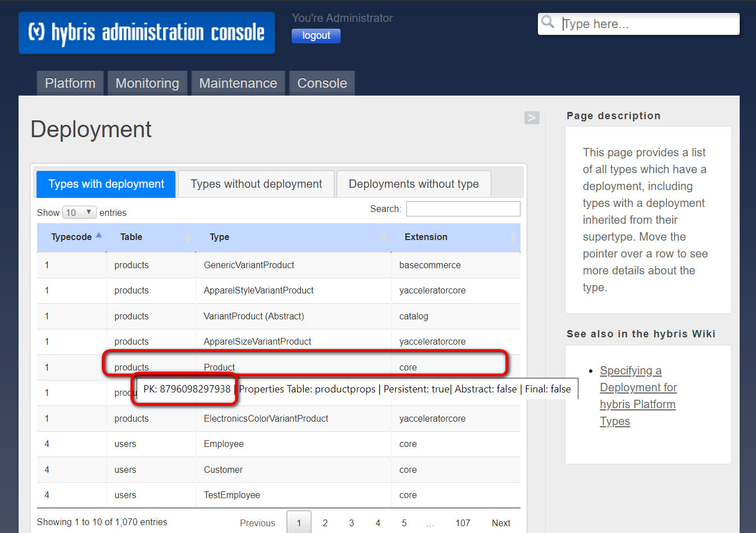Go to page 2
Viewport: 756px width, 533px height.
pyautogui.click(x=325, y=523)
